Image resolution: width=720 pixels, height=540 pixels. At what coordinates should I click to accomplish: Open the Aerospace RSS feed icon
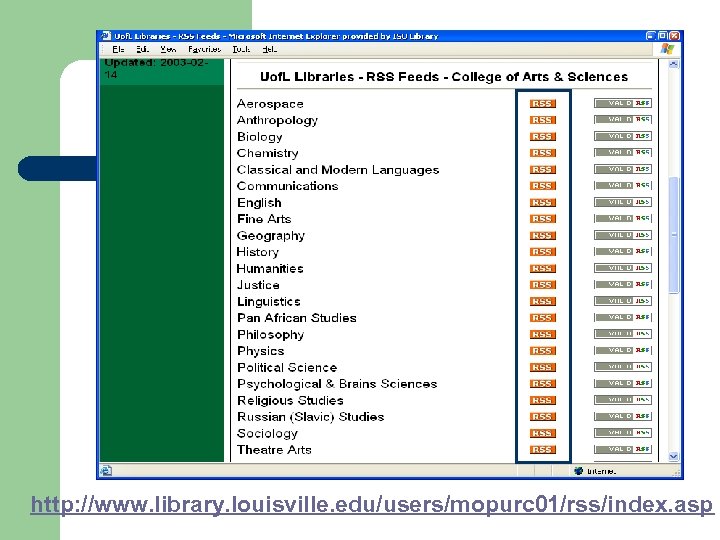(x=542, y=104)
